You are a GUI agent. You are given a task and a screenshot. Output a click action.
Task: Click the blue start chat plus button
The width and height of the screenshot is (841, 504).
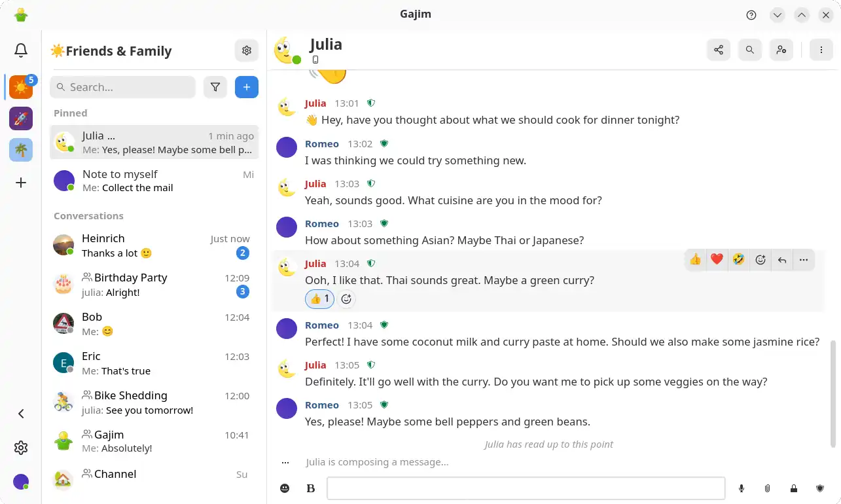point(247,87)
